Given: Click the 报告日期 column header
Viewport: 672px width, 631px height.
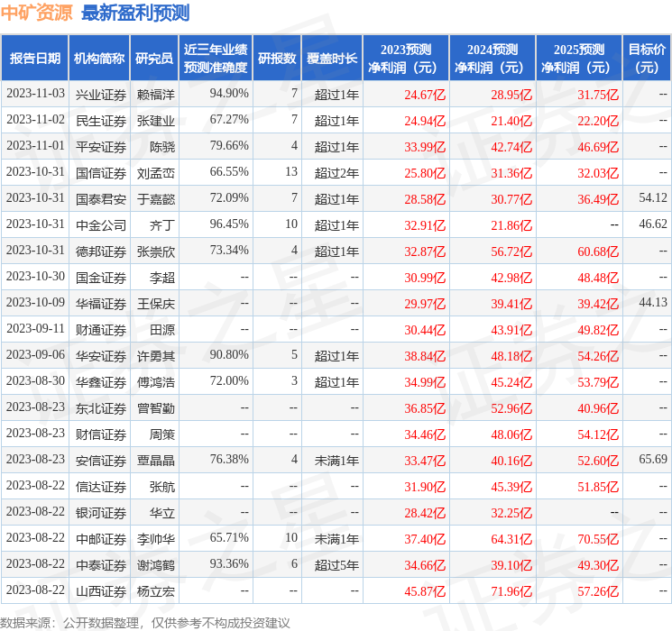Looking at the screenshot, I should [x=34, y=59].
